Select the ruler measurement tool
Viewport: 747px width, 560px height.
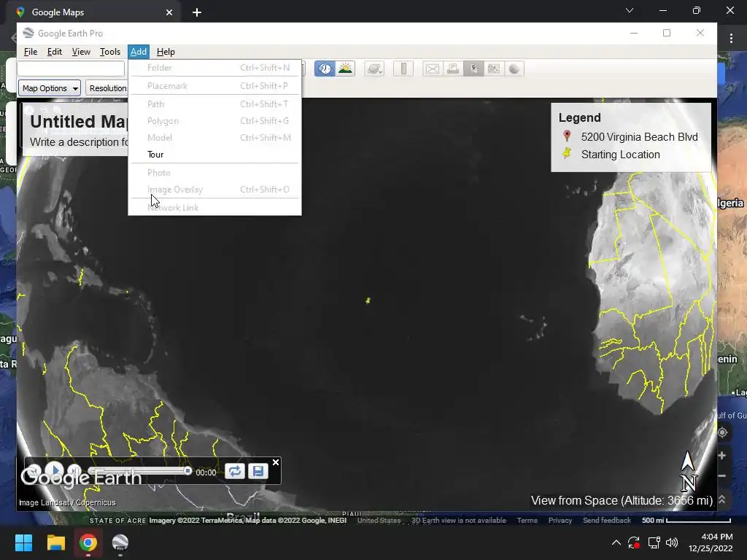point(403,69)
